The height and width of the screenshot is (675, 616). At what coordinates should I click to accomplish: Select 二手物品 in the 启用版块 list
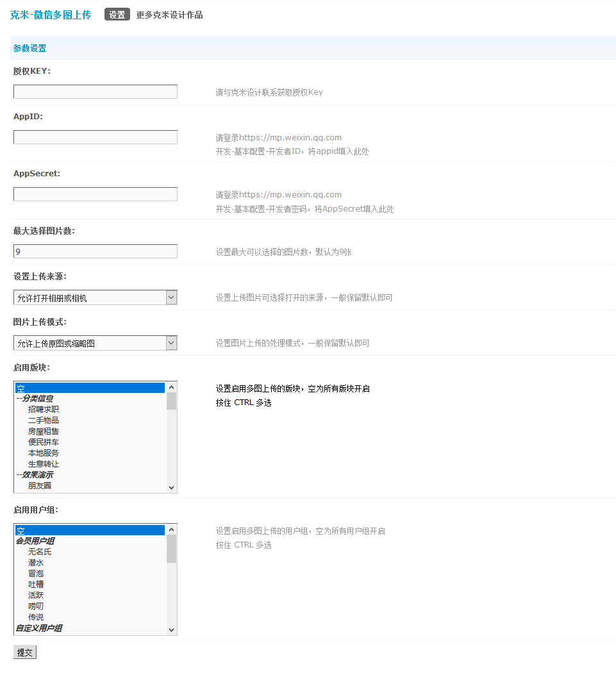[44, 420]
